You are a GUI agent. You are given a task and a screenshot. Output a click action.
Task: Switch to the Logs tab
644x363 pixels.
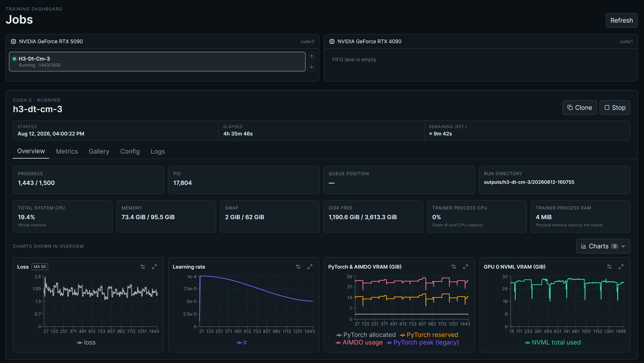[x=157, y=151]
